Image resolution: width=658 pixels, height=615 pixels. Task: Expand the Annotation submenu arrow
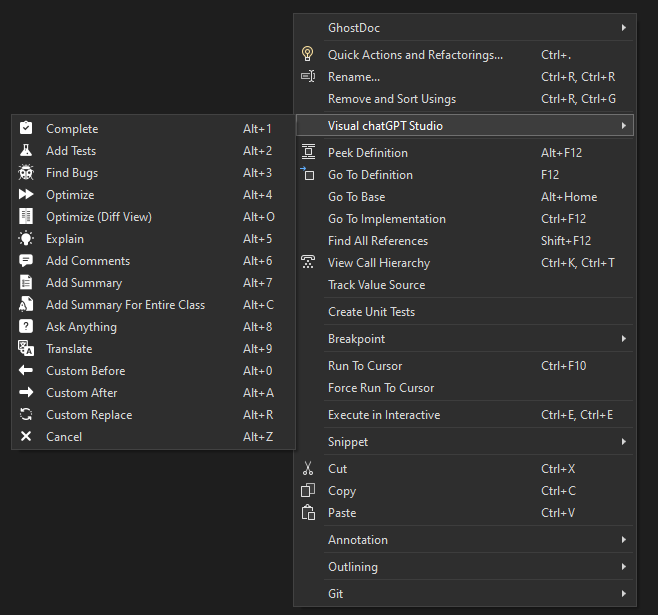tap(624, 539)
